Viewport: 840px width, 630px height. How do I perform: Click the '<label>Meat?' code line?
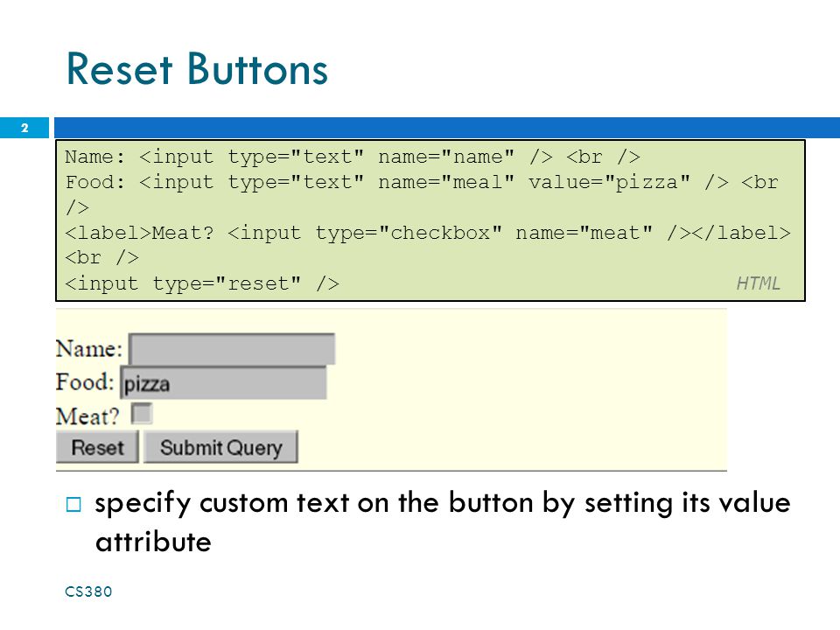coord(428,233)
